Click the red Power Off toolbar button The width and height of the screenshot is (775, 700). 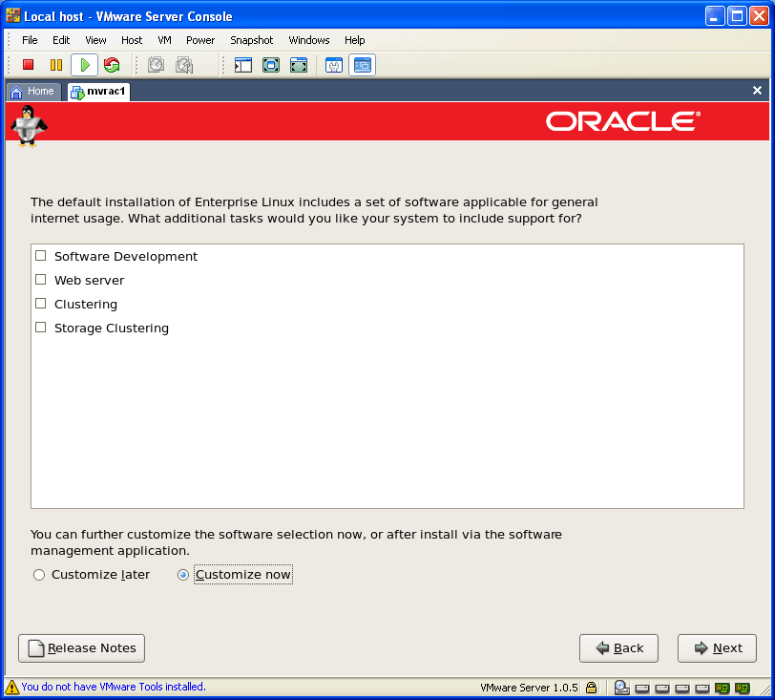(x=29, y=65)
